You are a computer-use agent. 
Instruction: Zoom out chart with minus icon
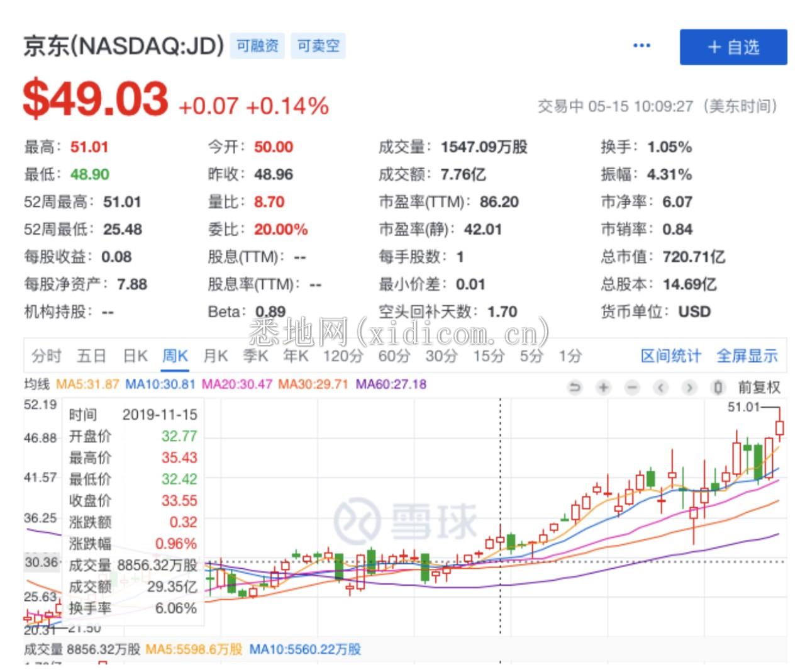click(632, 387)
